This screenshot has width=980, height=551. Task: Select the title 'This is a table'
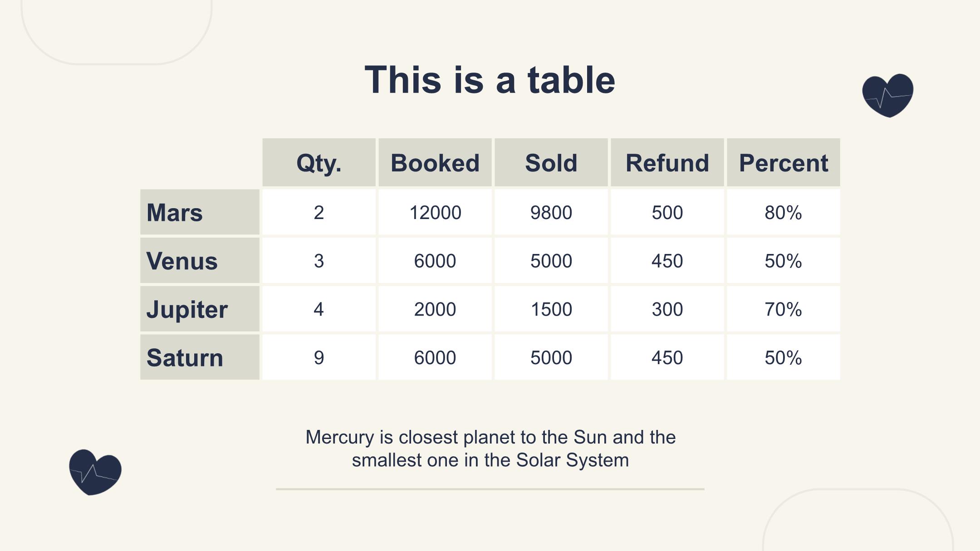pyautogui.click(x=490, y=80)
